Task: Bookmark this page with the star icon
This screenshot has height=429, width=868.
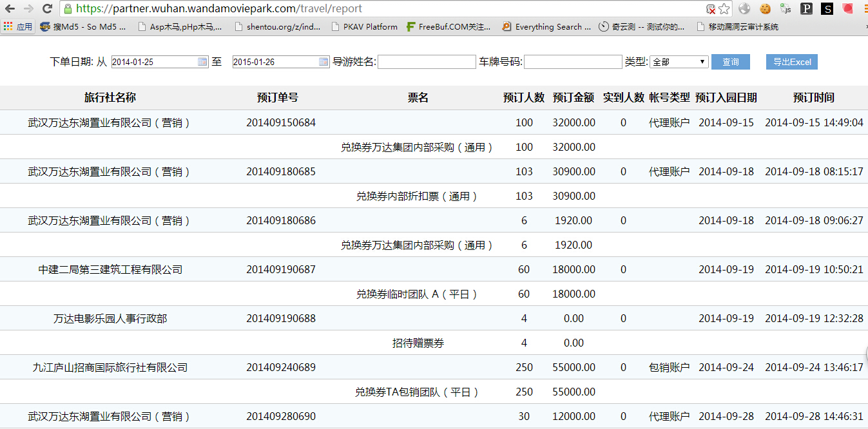Action: pyautogui.click(x=724, y=9)
